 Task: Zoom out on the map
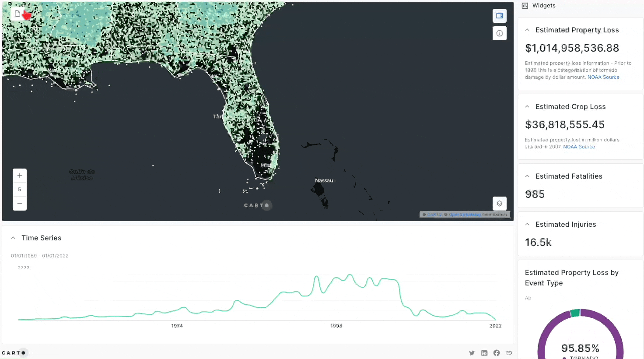pos(20,204)
